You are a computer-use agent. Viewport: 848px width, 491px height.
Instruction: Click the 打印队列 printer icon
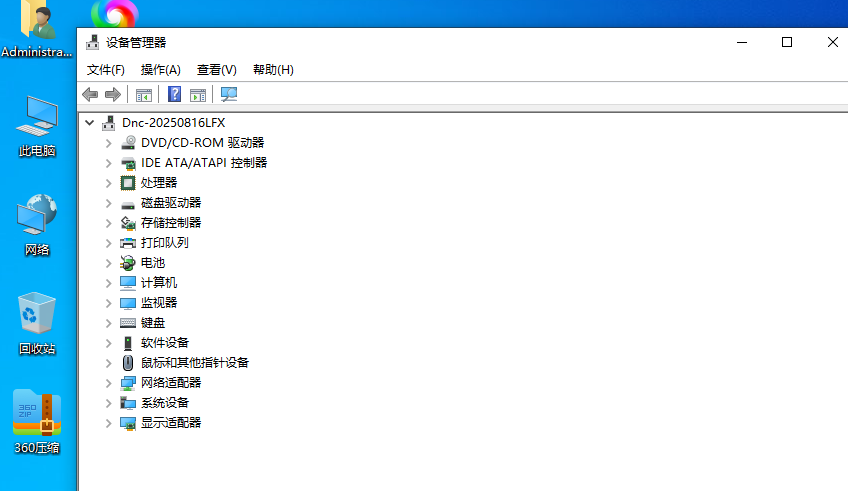pos(128,243)
